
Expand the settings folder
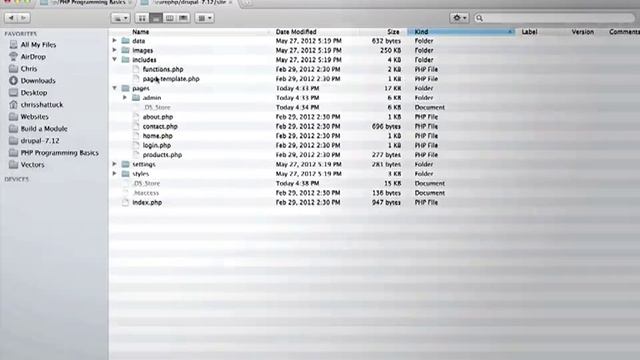(115, 164)
